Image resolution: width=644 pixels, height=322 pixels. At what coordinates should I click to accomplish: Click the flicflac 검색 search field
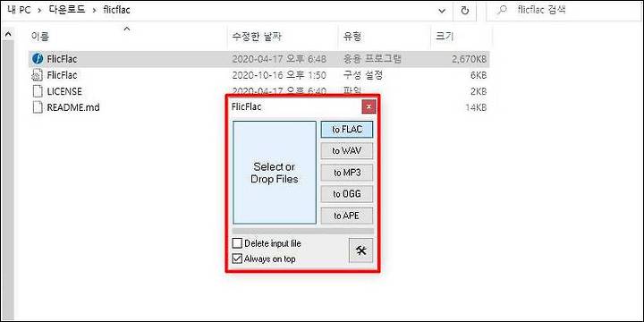tap(564, 11)
